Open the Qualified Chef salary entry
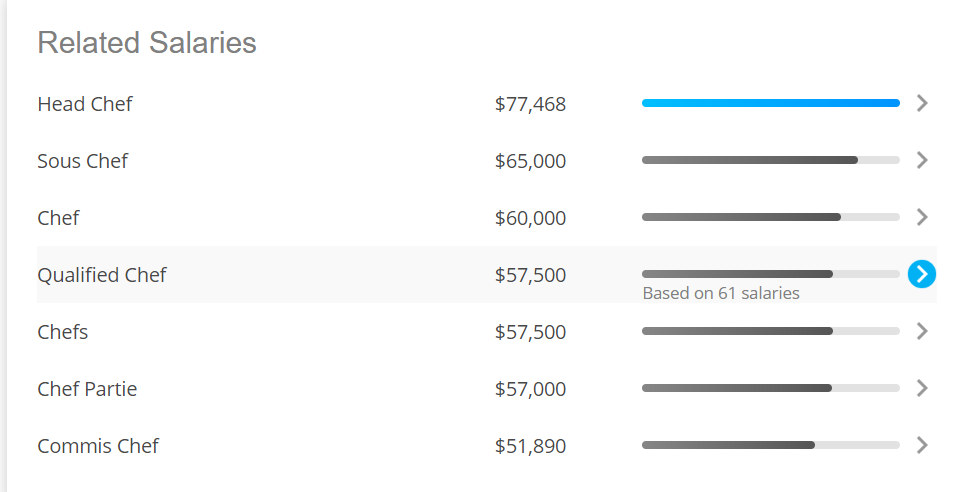956x492 pixels. [x=102, y=275]
